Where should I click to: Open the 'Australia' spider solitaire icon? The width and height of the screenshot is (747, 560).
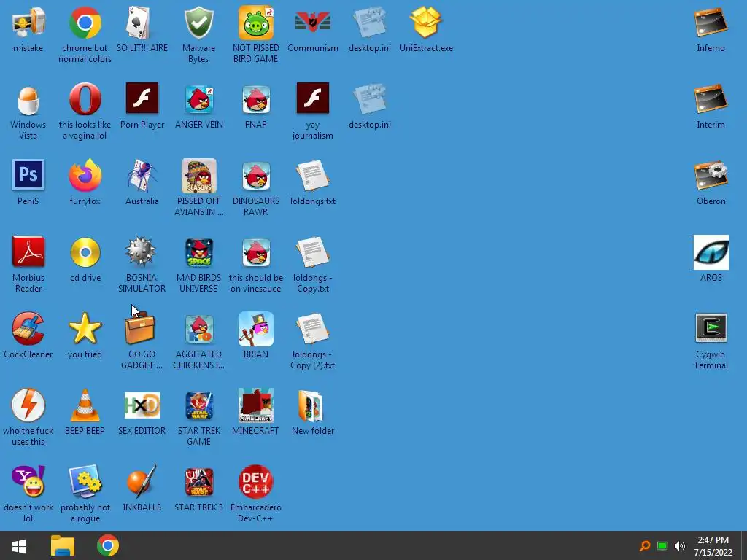tap(142, 175)
